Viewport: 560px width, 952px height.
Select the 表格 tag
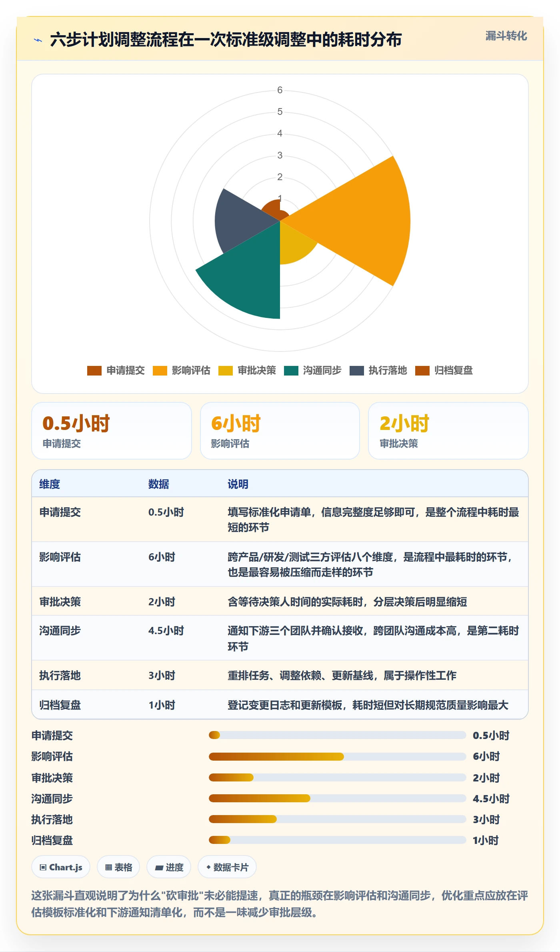pos(118,867)
